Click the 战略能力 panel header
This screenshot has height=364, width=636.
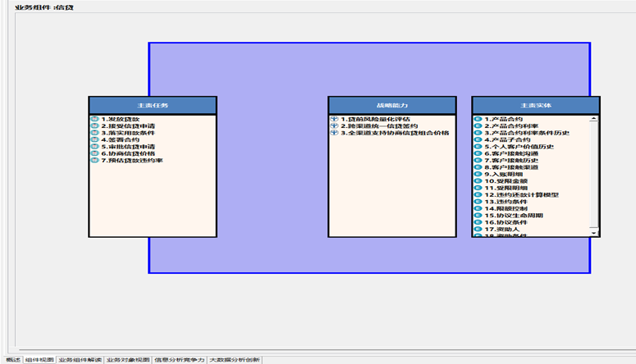coord(392,106)
